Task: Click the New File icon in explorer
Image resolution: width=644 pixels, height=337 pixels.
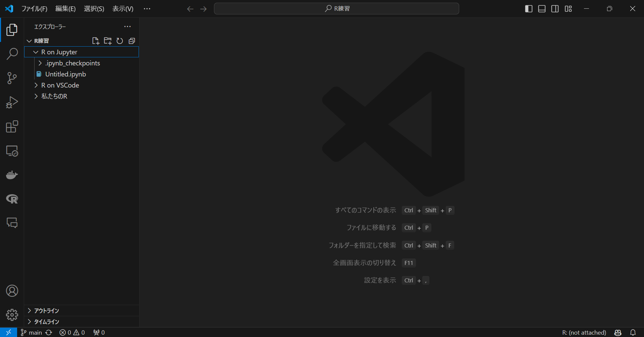Action: 96,41
